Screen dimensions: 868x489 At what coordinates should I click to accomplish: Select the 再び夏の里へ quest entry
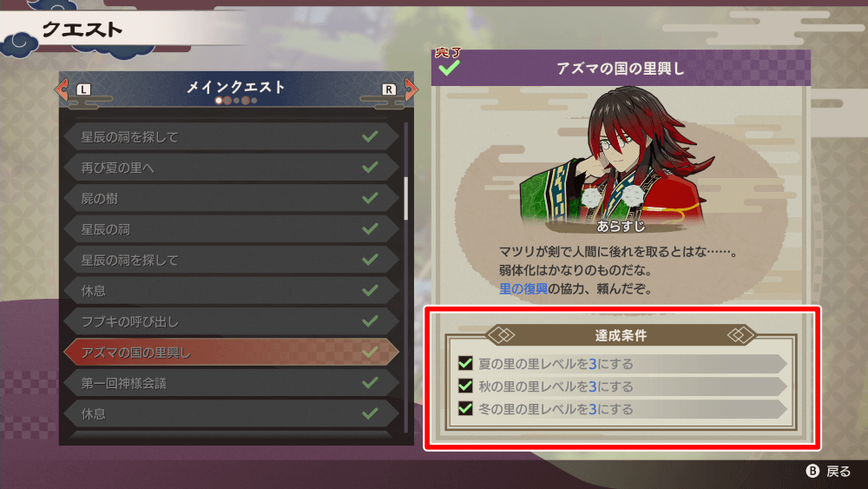click(x=232, y=168)
